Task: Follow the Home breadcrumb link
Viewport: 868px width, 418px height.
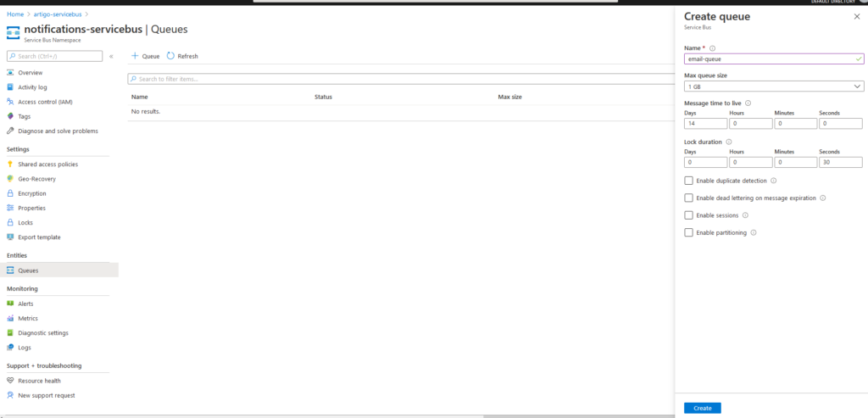Action: (15, 14)
